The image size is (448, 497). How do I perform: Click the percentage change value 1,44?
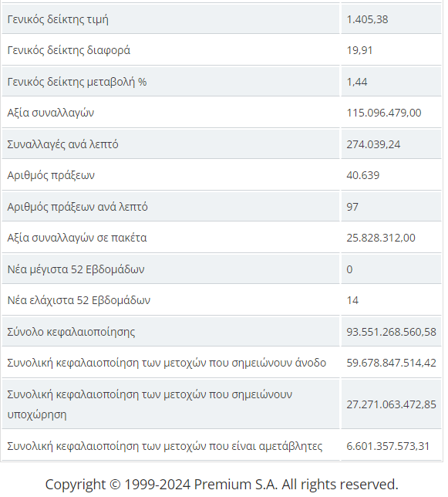coord(357,82)
